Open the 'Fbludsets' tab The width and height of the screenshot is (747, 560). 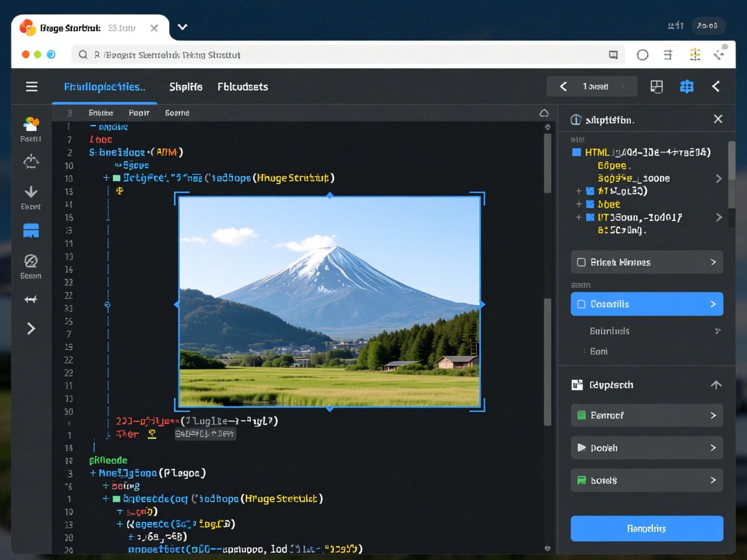(243, 86)
